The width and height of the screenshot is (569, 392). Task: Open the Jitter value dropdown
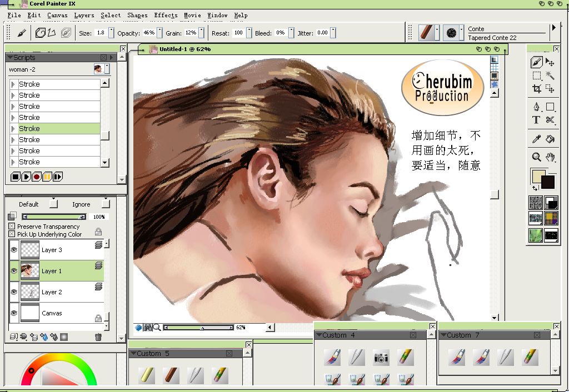click(x=333, y=33)
